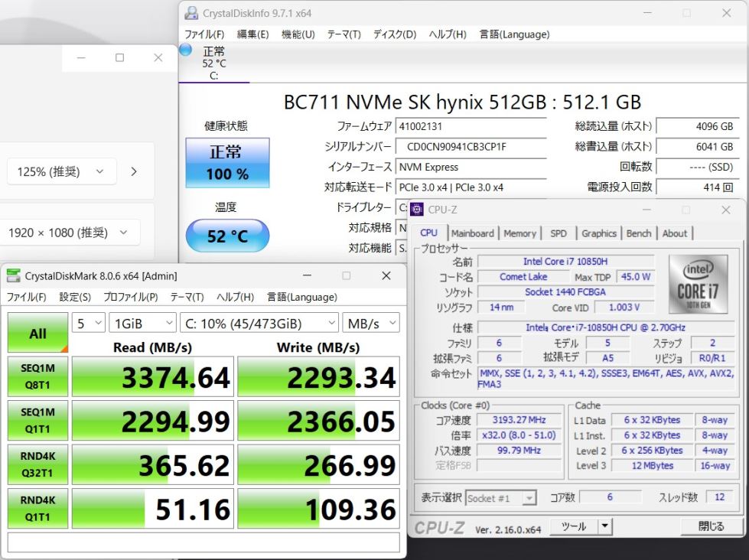
Task: Click the blue drive status circle icon
Action: [185, 50]
